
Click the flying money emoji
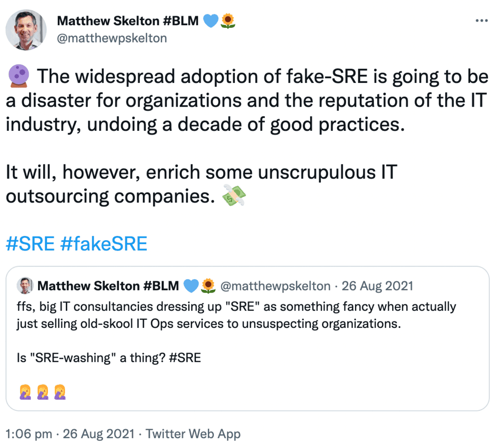click(234, 195)
